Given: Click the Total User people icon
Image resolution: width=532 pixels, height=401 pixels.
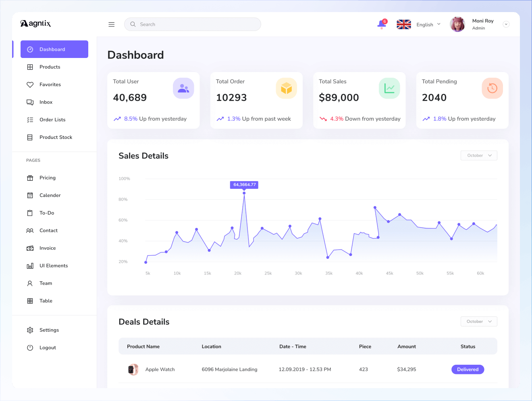Looking at the screenshot, I should pyautogui.click(x=183, y=88).
